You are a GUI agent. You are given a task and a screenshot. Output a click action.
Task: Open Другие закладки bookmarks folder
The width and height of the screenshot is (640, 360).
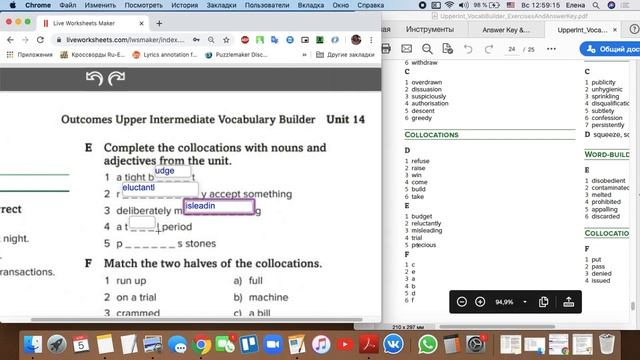pyautogui.click(x=345, y=55)
